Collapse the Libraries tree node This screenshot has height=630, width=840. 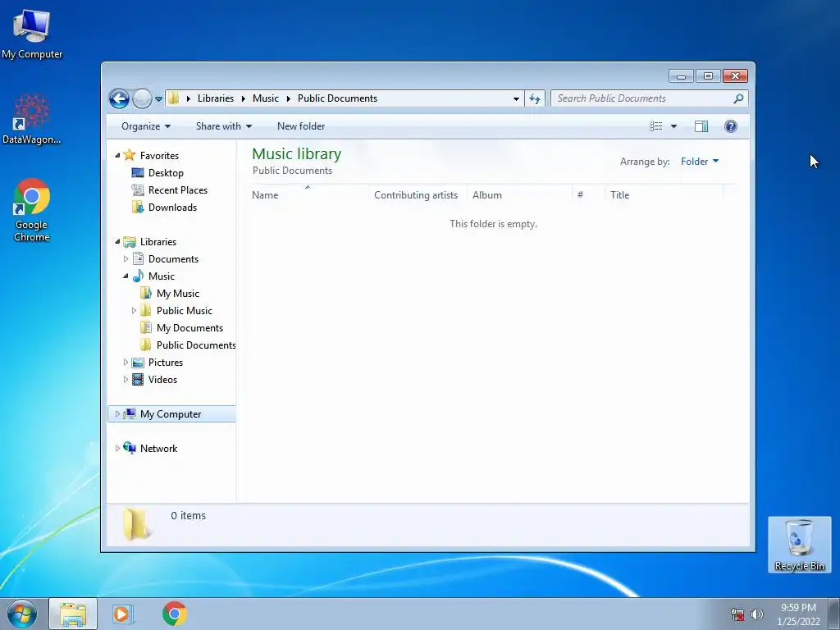pos(117,242)
